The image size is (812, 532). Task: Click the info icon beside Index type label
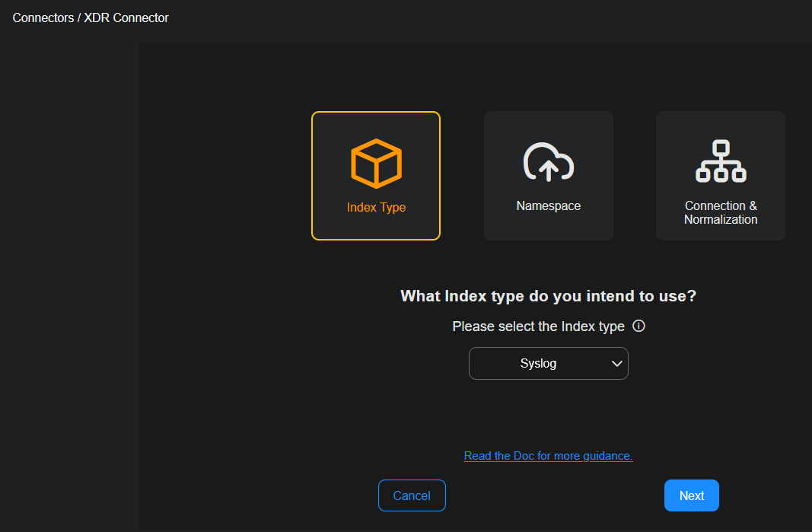(x=639, y=326)
